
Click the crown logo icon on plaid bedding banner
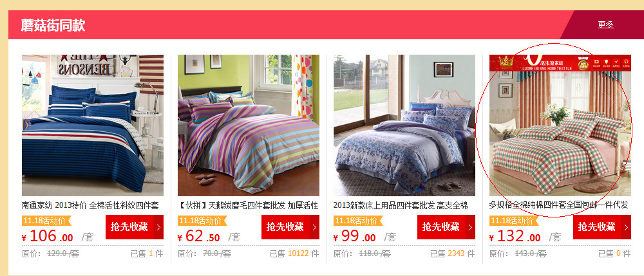click(506, 62)
